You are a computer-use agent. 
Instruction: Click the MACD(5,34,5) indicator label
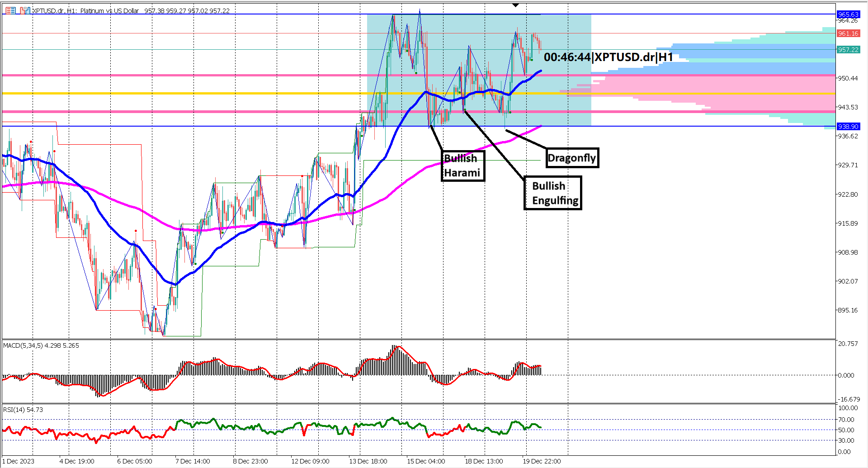pyautogui.click(x=38, y=345)
